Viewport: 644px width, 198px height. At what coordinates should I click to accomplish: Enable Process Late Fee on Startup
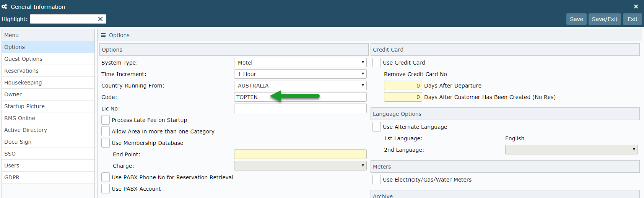[x=106, y=120]
